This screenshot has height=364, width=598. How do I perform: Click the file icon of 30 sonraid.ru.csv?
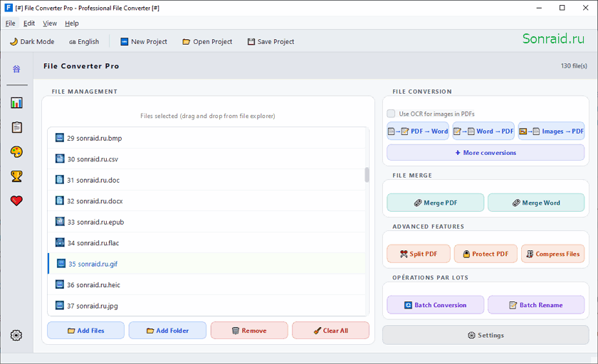coord(60,159)
